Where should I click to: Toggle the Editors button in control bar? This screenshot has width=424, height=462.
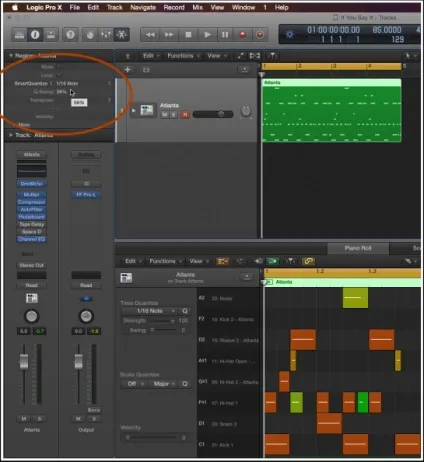[122, 35]
